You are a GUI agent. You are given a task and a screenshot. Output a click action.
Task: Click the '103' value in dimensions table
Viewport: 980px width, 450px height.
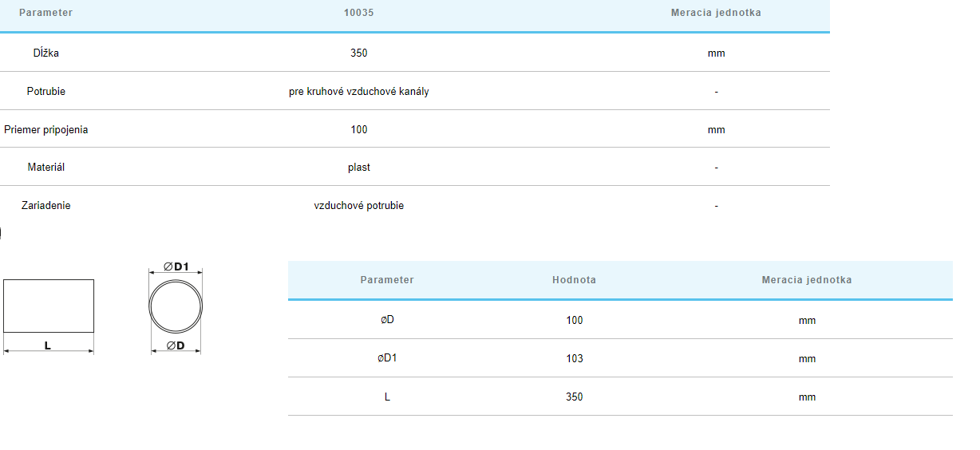coord(574,359)
